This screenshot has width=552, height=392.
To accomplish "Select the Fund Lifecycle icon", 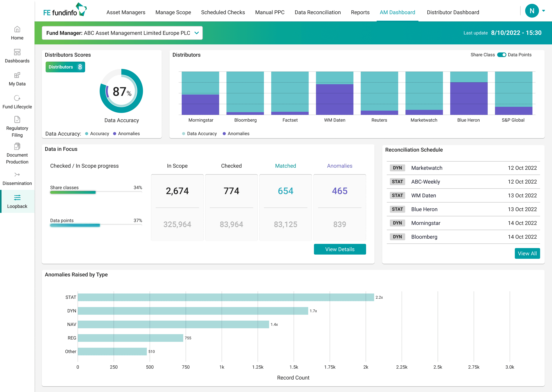I will 17,98.
